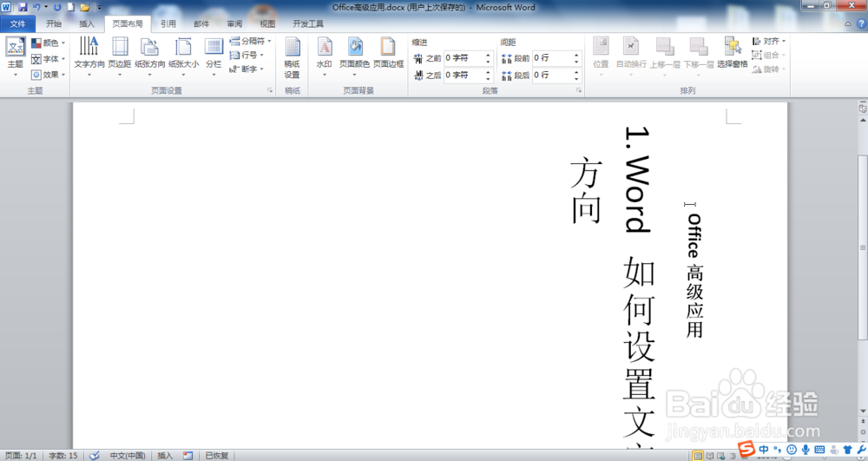Open the Customize Quick Access Toolbar dropdown

point(100,8)
